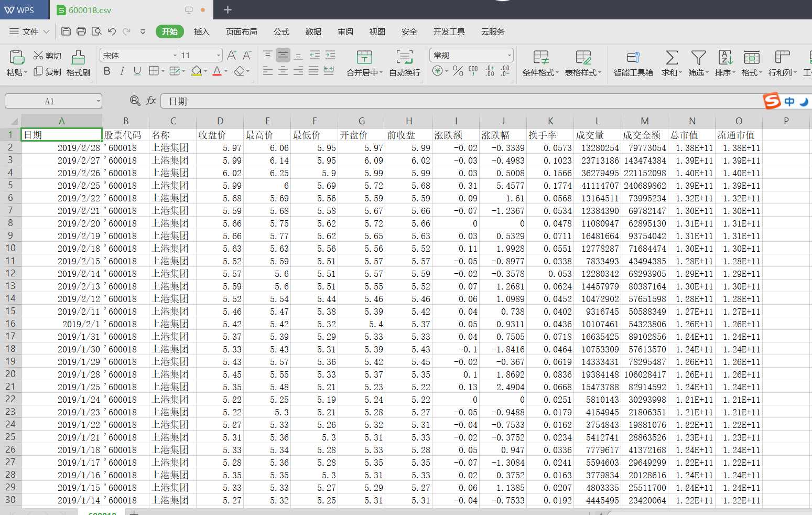Click the select-all corner of the grid
Screen dimensions: 812x515
tap(10, 121)
